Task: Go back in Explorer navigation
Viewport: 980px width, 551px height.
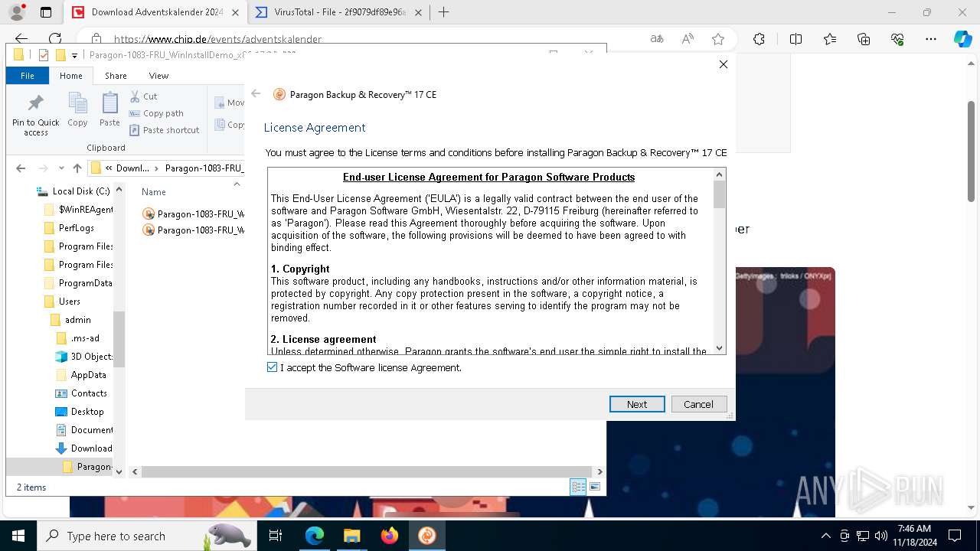Action: coord(21,168)
